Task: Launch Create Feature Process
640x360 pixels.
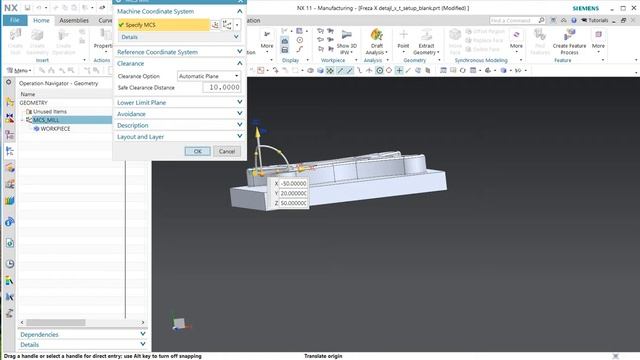Action: tap(569, 42)
